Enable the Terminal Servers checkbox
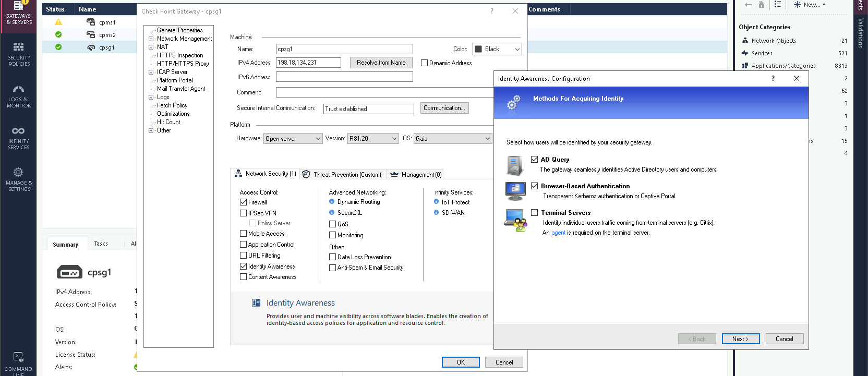Screen dimensions: 868x376 (535, 213)
